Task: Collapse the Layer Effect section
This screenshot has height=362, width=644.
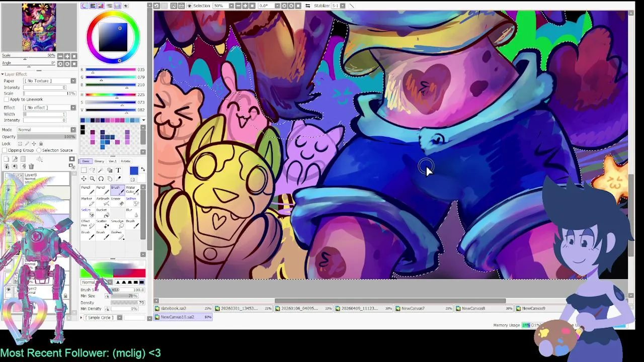Action: point(2,74)
